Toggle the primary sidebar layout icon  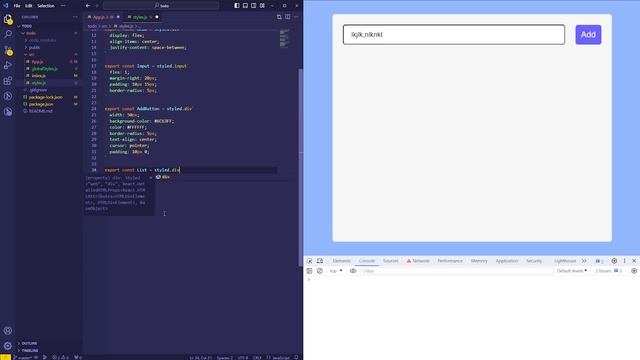click(237, 6)
